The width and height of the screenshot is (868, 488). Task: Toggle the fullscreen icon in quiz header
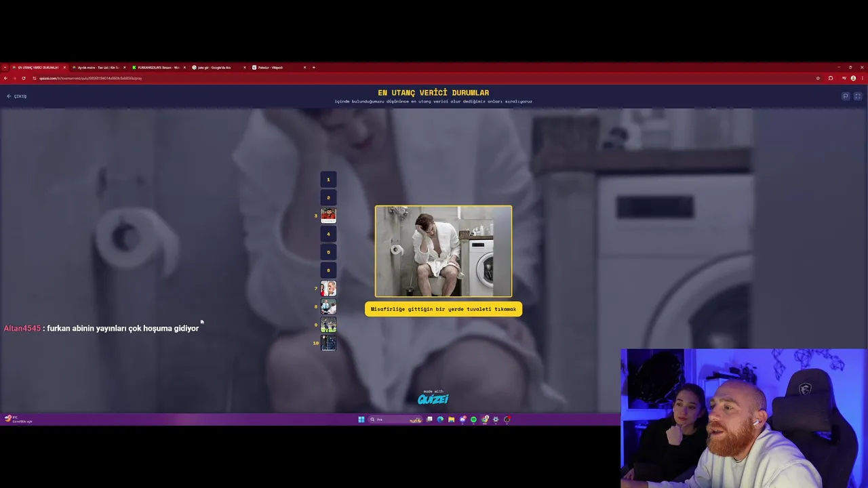(x=858, y=96)
